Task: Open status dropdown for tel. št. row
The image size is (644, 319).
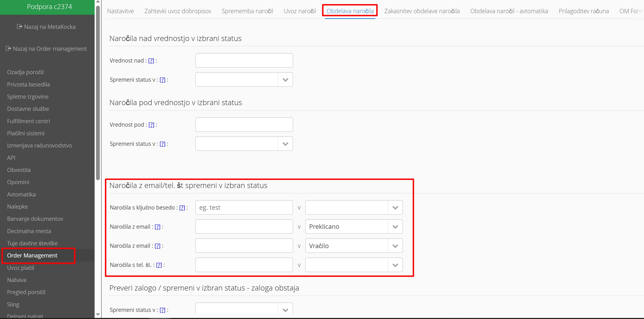Action: (395, 265)
